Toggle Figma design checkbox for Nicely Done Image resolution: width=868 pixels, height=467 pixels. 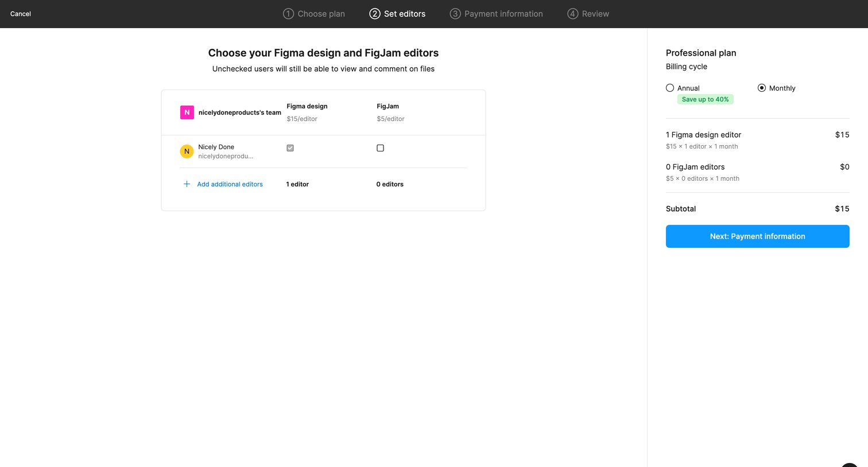[290, 148]
